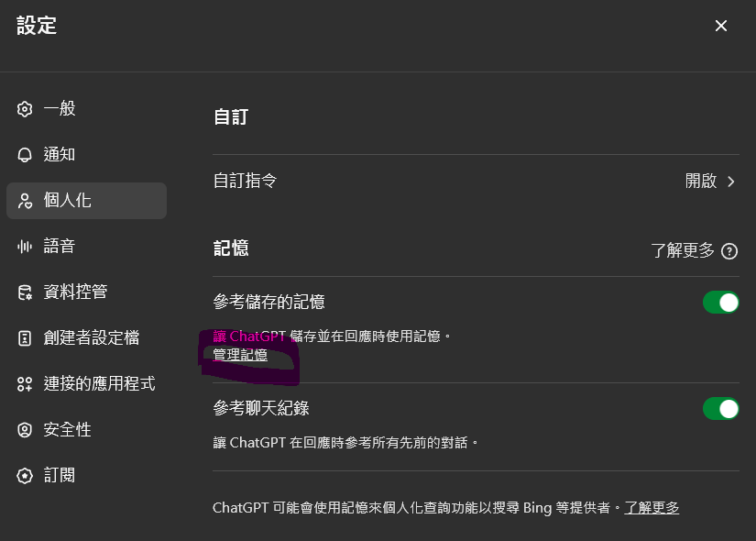Switch to the 語音 settings tab
Viewport: 756px width, 541px height.
click(87, 247)
